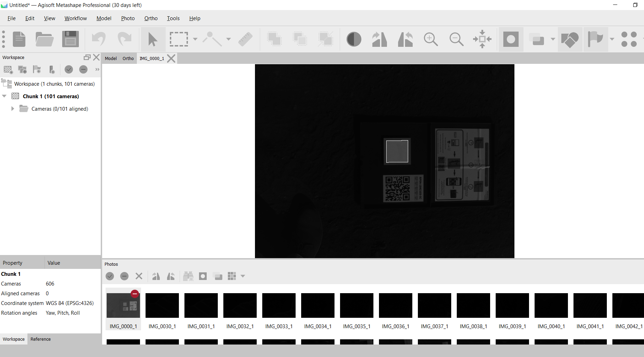Select the Rectangle Selection tool

point(179,39)
